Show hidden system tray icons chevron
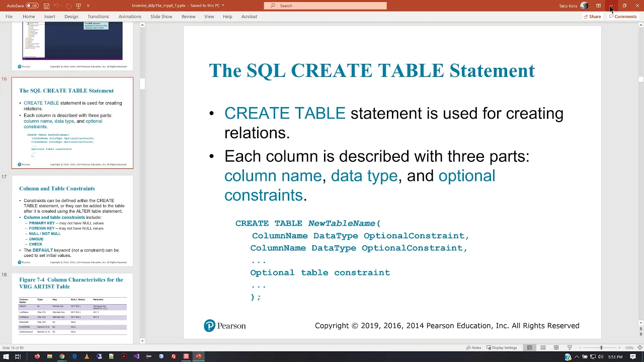Viewport: 644px width, 362px height. pos(577,357)
